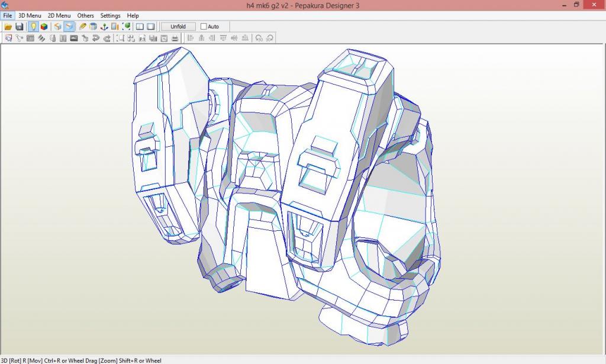This screenshot has width=606, height=364.
Task: Click the 3D armor model in viewport
Action: point(286,197)
